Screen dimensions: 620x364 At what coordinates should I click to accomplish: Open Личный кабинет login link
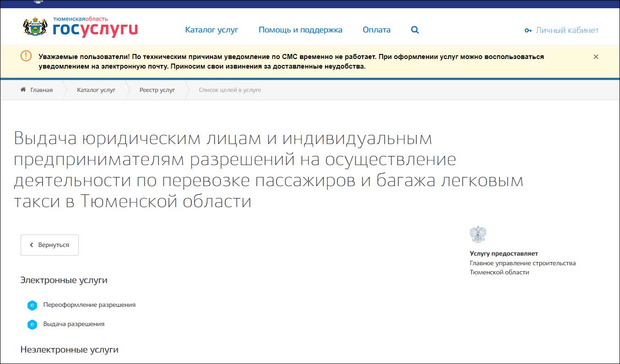[x=567, y=31]
